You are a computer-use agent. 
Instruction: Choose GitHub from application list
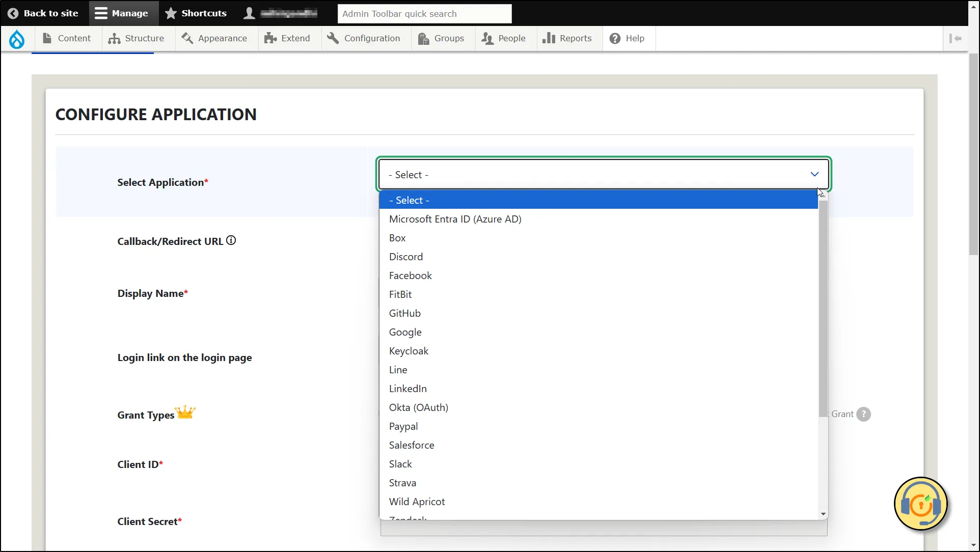(x=598, y=313)
